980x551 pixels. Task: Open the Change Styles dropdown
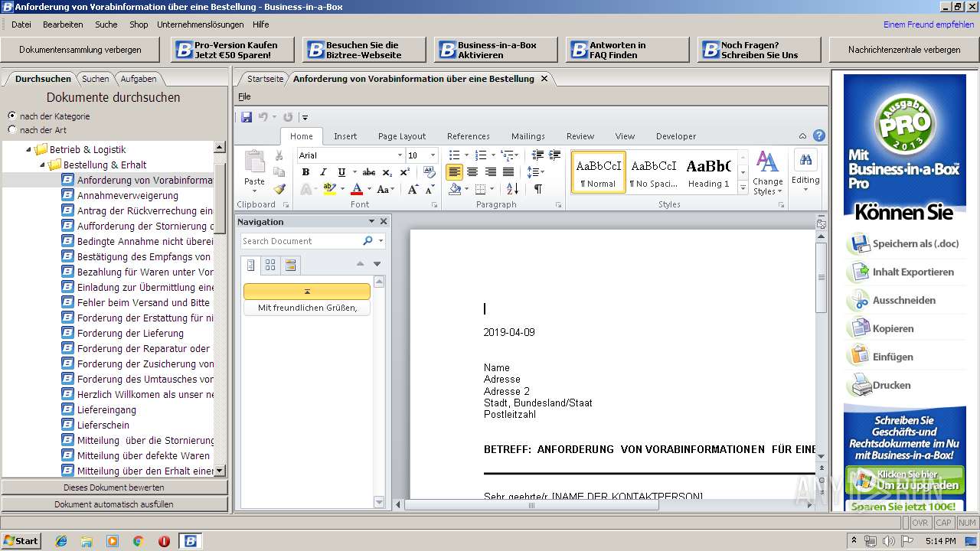tap(767, 174)
